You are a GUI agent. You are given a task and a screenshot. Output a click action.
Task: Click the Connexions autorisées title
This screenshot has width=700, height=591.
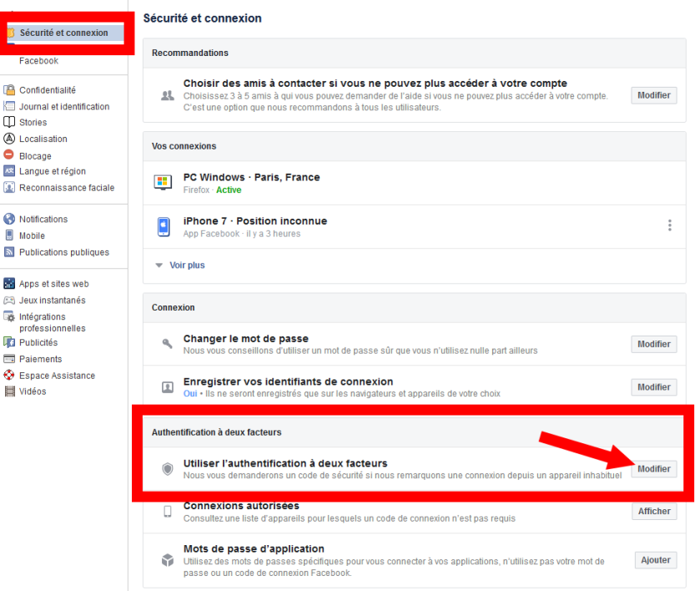coord(241,506)
